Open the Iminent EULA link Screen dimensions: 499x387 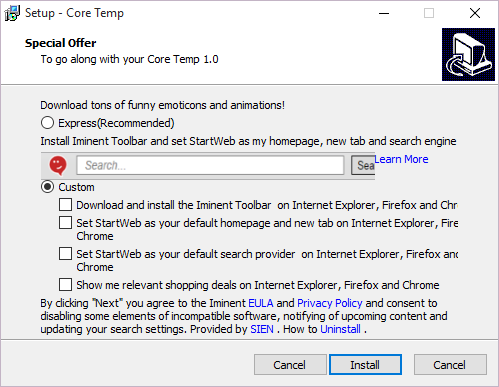click(x=261, y=303)
